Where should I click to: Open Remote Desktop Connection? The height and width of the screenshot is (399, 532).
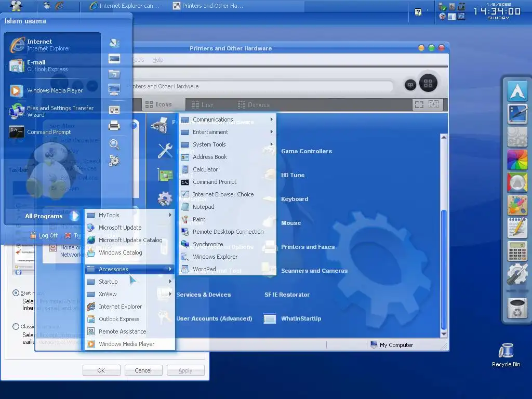[228, 232]
